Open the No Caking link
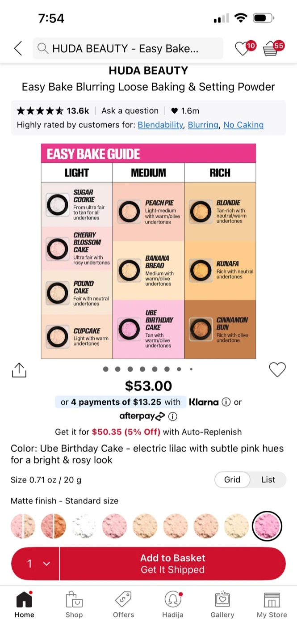This screenshot has height=644, width=297. 243,125
